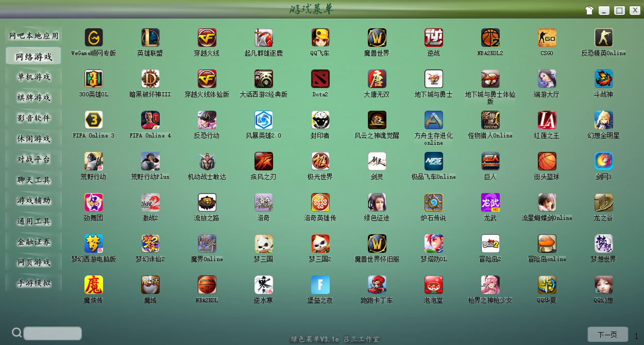Open 剑网3 icon
The image size is (644, 345).
click(x=604, y=161)
